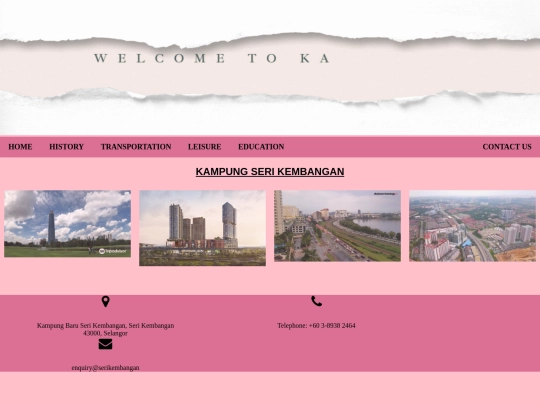View the aerial township photo with white towers
540x405 pixels.
click(x=472, y=226)
